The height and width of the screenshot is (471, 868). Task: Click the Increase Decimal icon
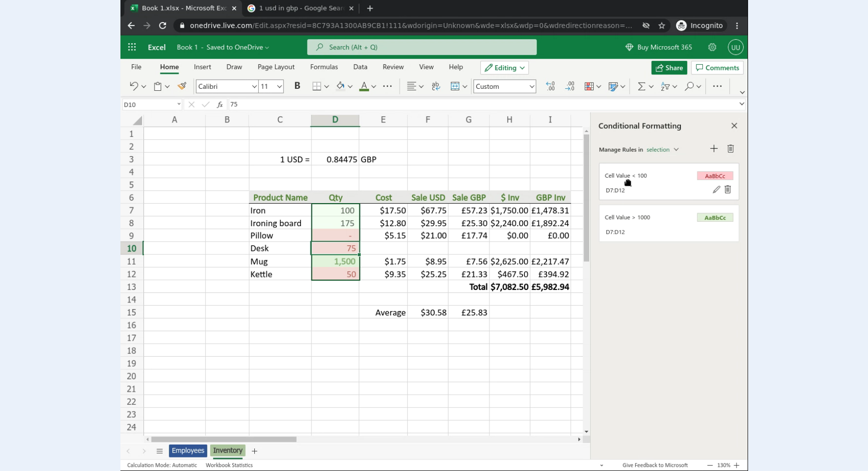click(x=550, y=86)
